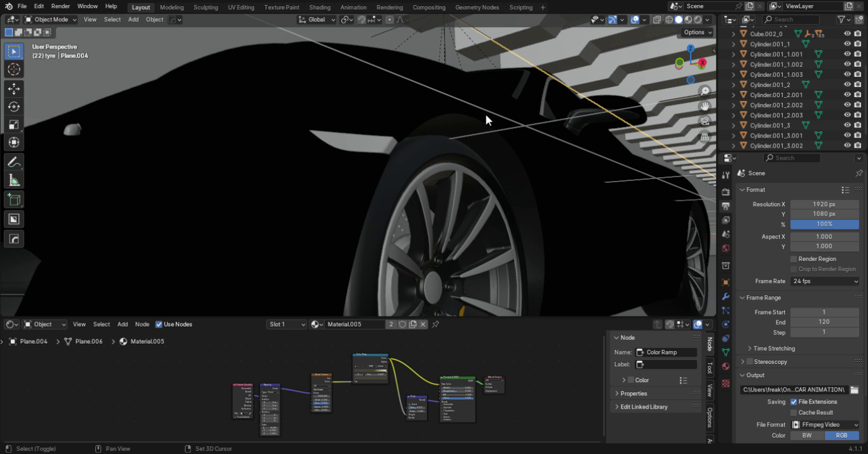This screenshot has width=868, height=454.
Task: Uncheck File Extensions option
Action: click(x=794, y=402)
